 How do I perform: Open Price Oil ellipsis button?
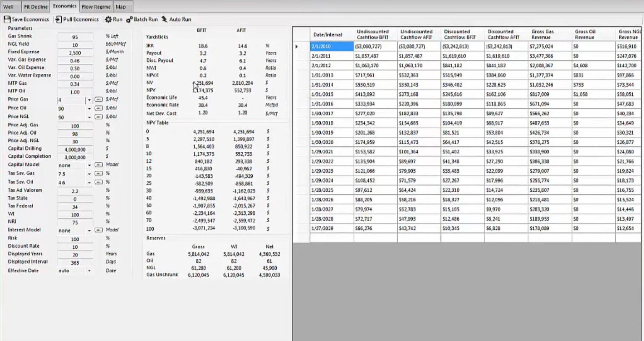tap(98, 108)
